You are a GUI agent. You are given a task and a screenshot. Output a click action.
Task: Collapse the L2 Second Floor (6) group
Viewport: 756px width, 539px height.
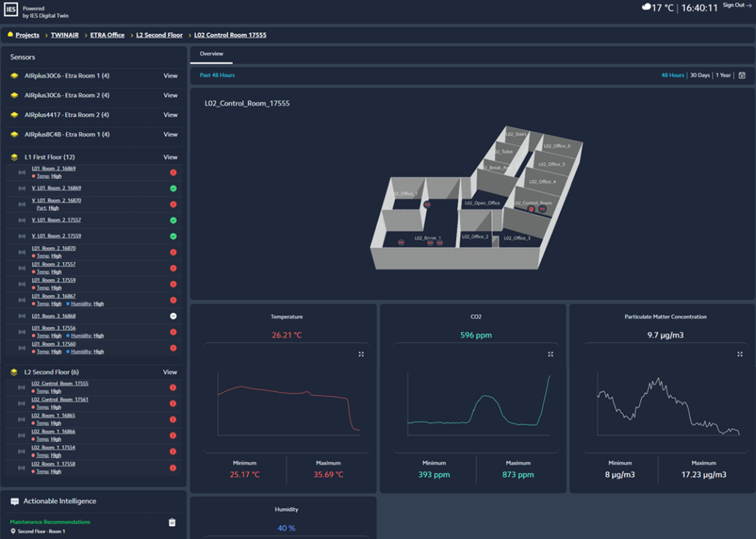coord(52,372)
